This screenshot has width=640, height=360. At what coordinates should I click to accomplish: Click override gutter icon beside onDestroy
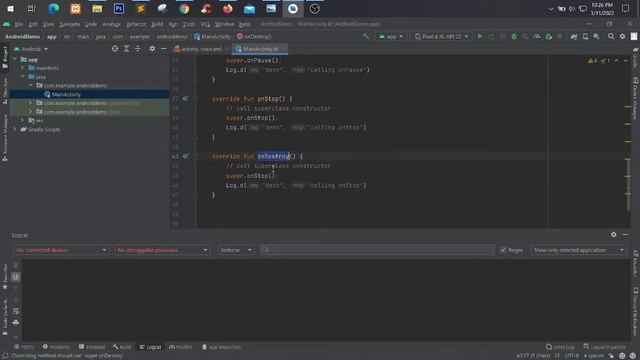tap(186, 156)
